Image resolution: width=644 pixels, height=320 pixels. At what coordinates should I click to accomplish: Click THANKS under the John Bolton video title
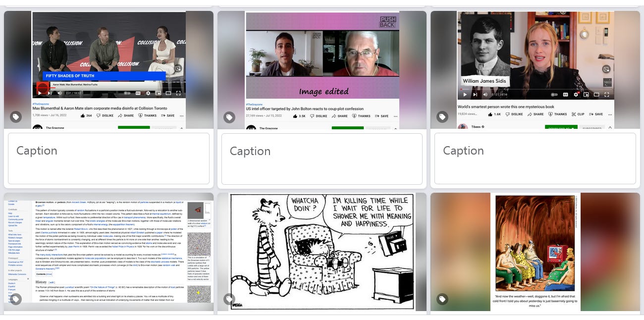(x=361, y=116)
